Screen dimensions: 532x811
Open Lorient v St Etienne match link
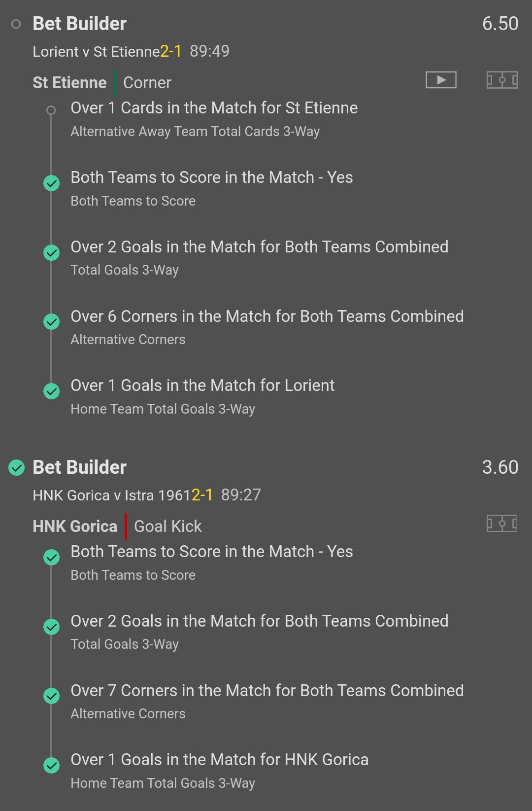96,52
